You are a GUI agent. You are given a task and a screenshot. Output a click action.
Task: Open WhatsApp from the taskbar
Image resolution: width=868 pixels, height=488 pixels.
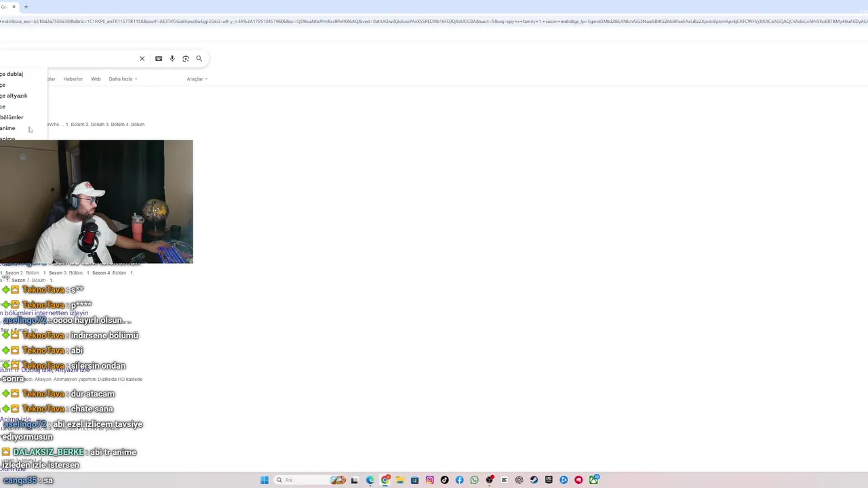(x=474, y=480)
